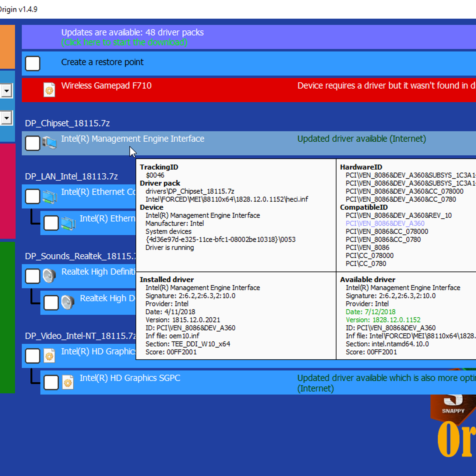476x476 pixels.
Task: Click HardwareID 'PCI\VEN_8086&DEV_A360&CC_078000'
Action: tap(404, 191)
